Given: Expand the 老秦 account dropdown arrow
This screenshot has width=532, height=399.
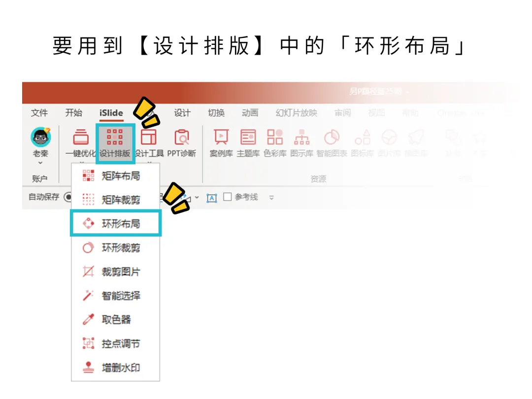Looking at the screenshot, I should (40, 163).
